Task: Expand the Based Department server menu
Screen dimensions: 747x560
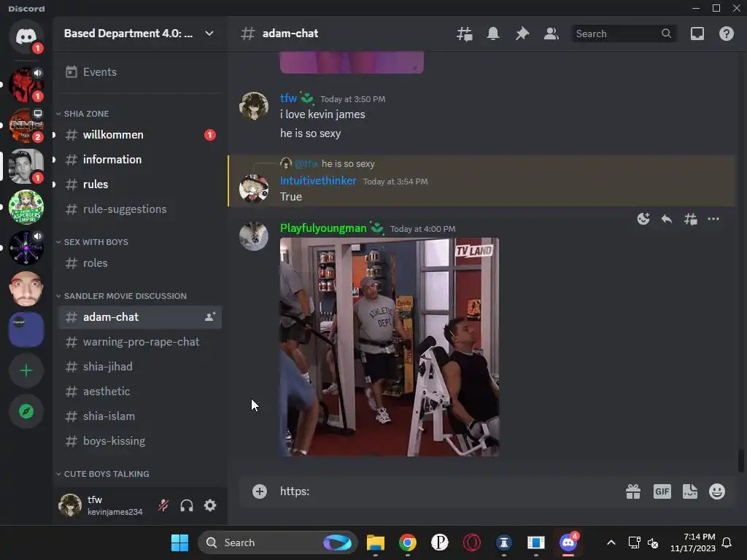Action: coord(139,34)
